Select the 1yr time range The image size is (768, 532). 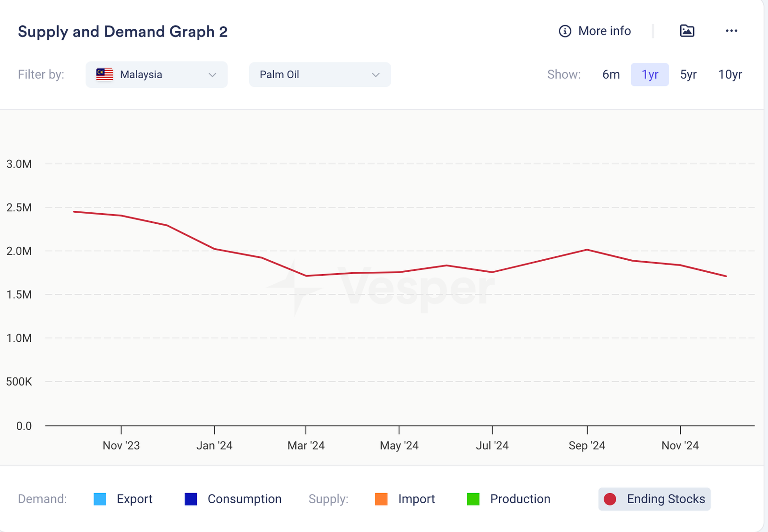click(x=649, y=74)
